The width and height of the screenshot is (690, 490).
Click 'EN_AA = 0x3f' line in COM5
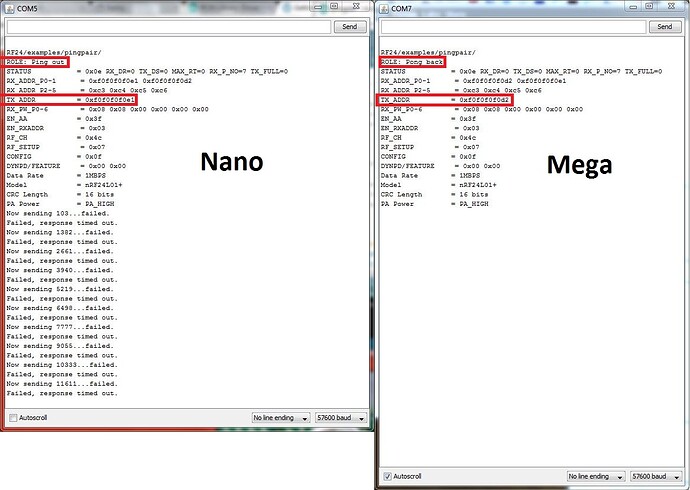pos(54,119)
